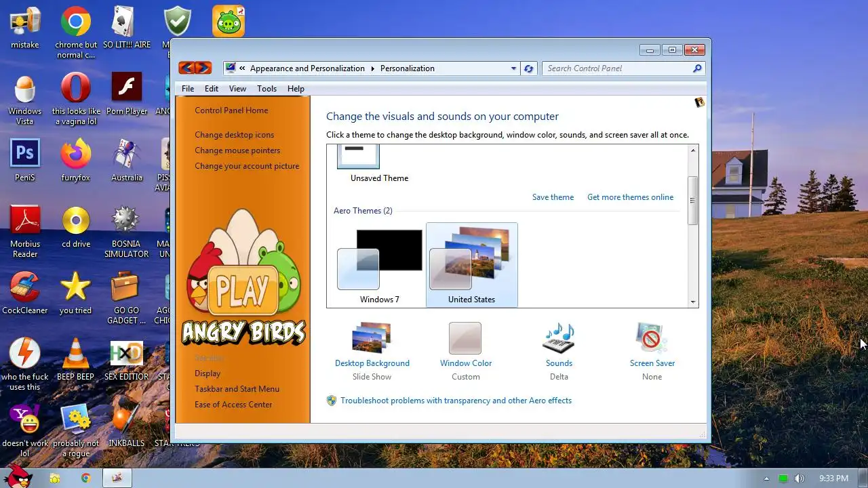Open the 'mistake' desktop icon
Screen dimensions: 868x488
pyautogui.click(x=25, y=22)
